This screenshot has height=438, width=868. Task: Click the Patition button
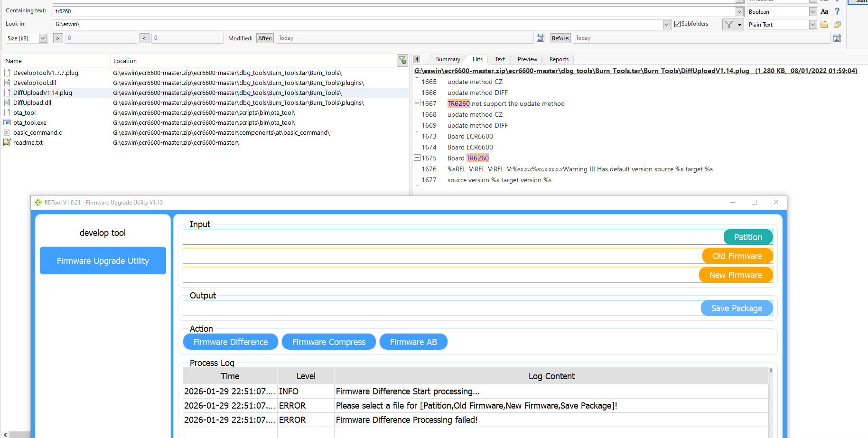pos(748,237)
